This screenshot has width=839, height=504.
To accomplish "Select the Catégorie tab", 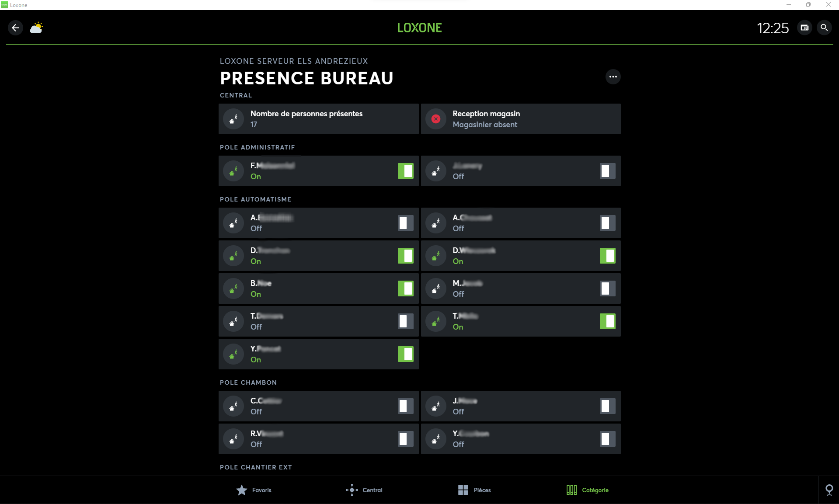I will coord(587,490).
